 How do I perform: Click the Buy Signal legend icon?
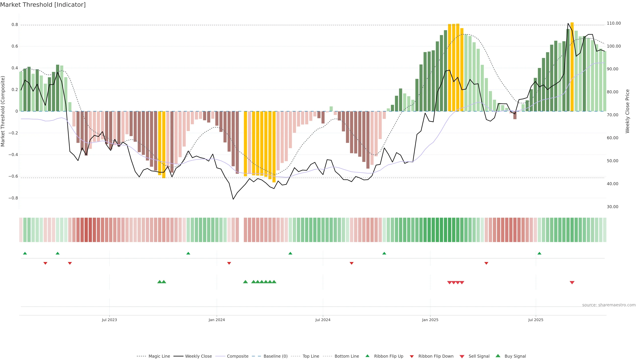coord(498,356)
